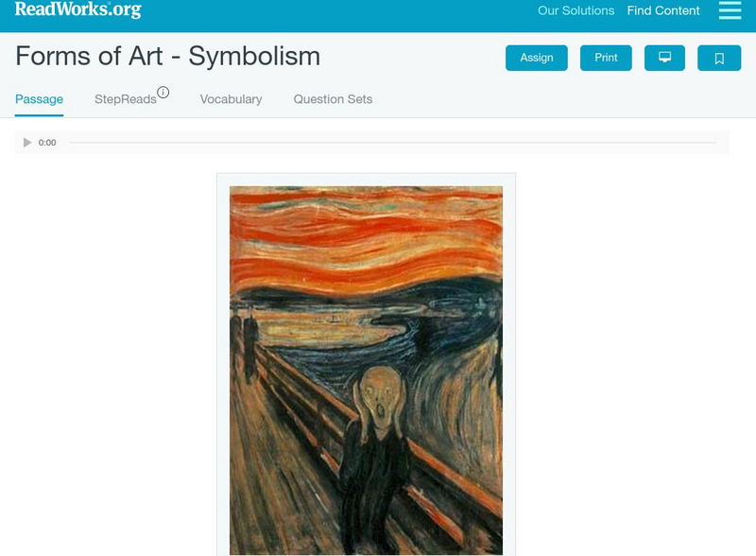Switch to the Question Sets tab
The width and height of the screenshot is (756, 556).
click(333, 99)
